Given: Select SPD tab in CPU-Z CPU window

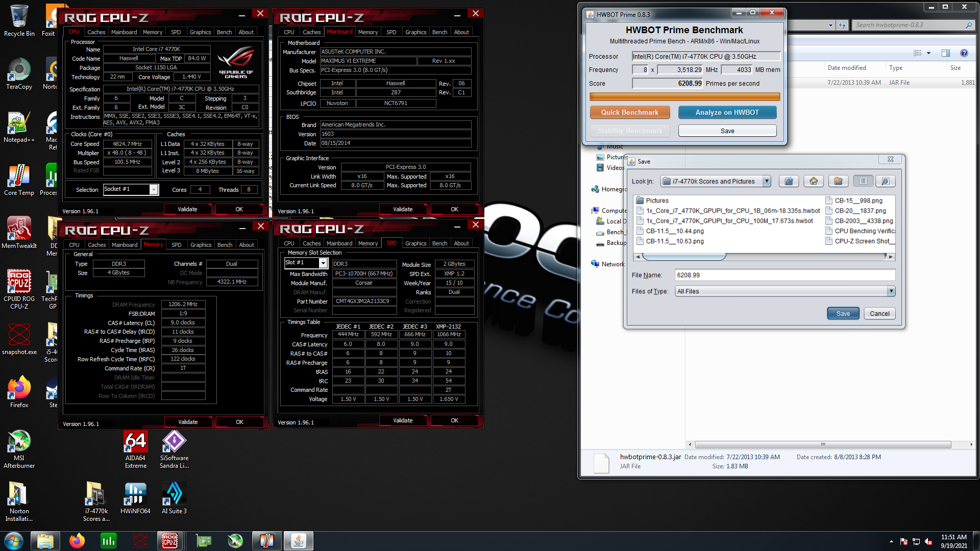Looking at the screenshot, I should pos(176,32).
